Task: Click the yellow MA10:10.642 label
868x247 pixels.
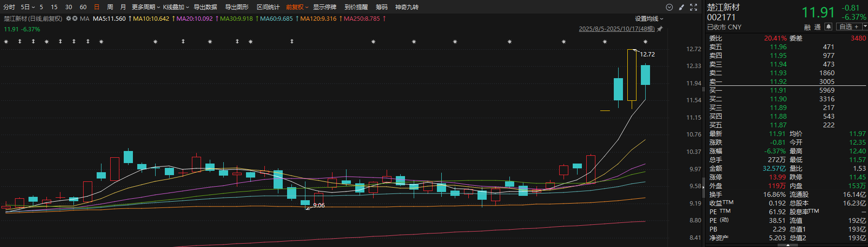Action: pyautogui.click(x=151, y=19)
